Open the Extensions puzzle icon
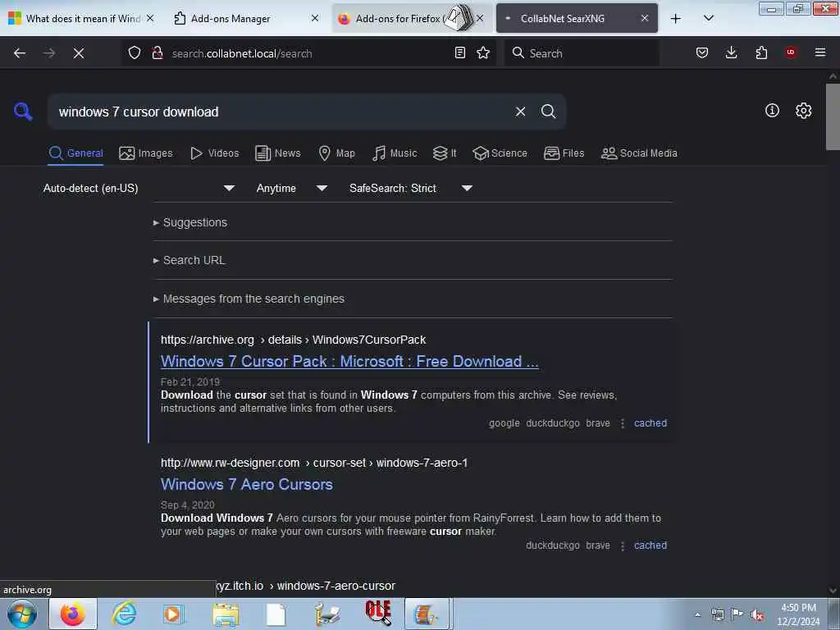Screen dimensions: 840x630 tap(761, 52)
